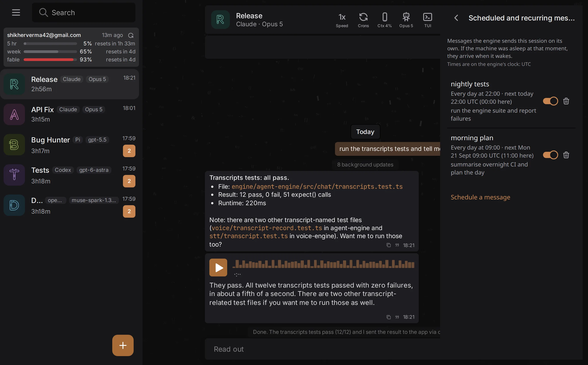The width and height of the screenshot is (588, 365).
Task: Click the fable usage bar
Action: click(x=50, y=60)
